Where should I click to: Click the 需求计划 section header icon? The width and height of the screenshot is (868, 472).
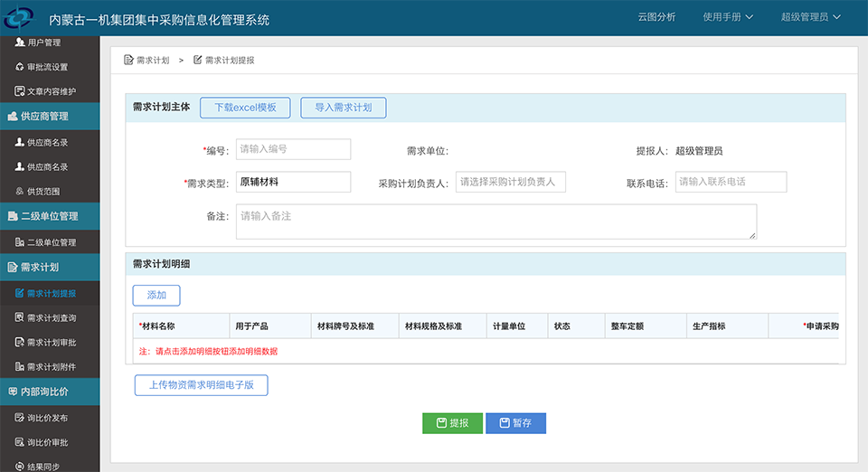(12, 268)
